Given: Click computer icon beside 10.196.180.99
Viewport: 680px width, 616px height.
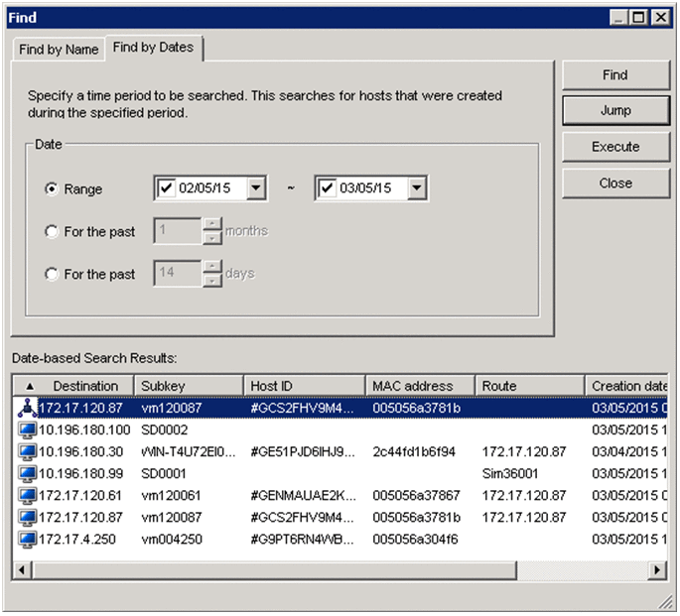Looking at the screenshot, I should (x=28, y=473).
